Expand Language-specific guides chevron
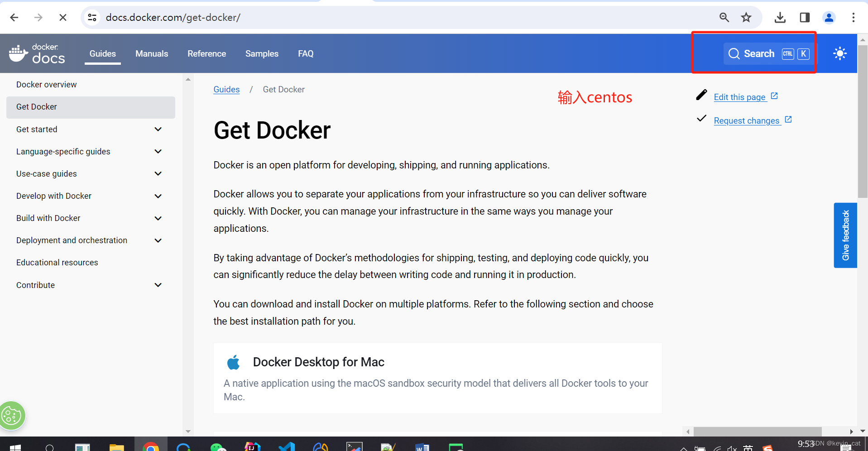The height and width of the screenshot is (451, 868). 158,152
